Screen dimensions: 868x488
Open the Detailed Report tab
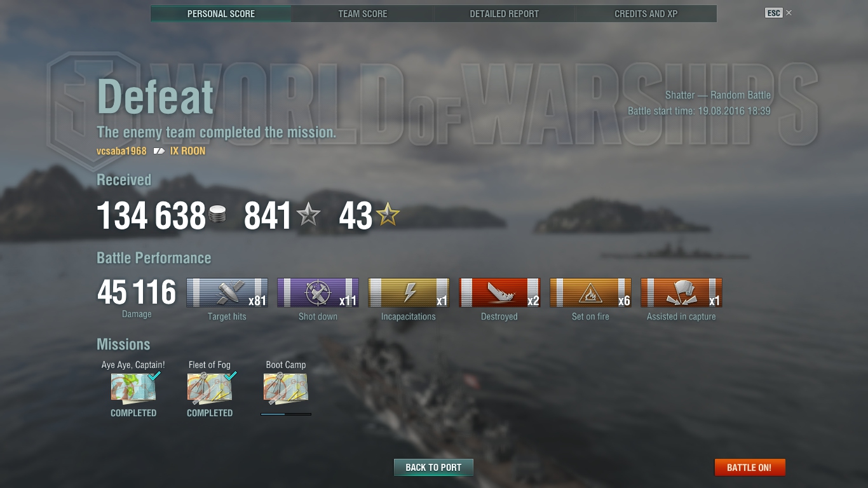(505, 13)
